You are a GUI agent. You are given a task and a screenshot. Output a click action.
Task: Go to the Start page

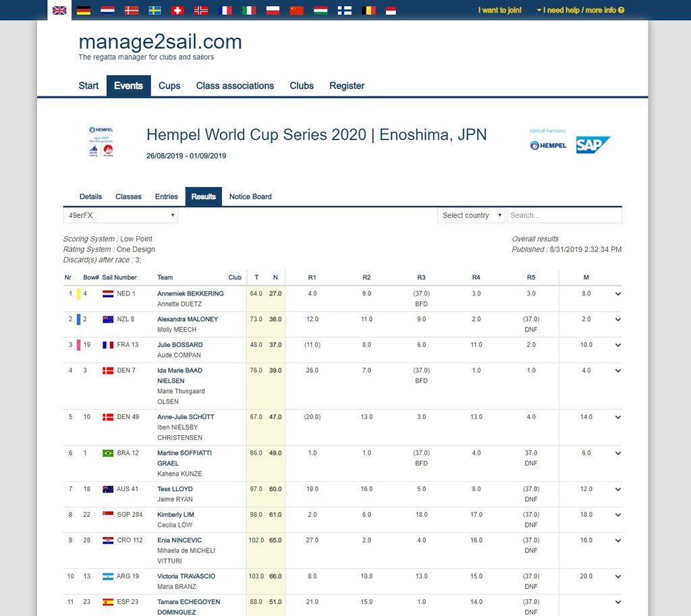(88, 86)
